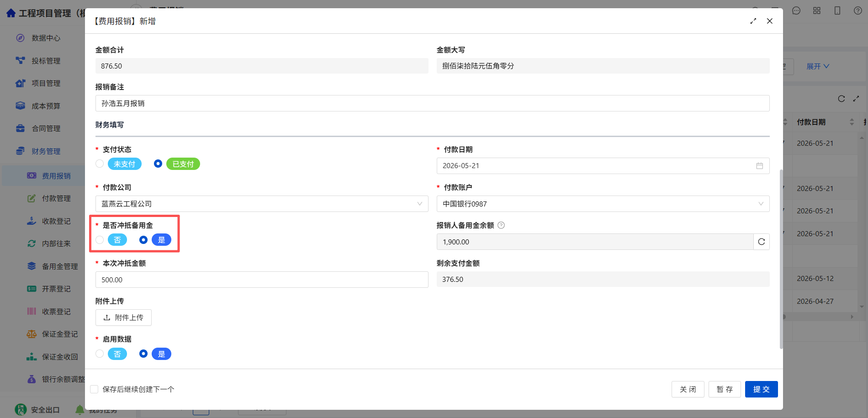The height and width of the screenshot is (418, 868).
Task: Refresh 报销人备用金余额 value
Action: [x=762, y=242]
